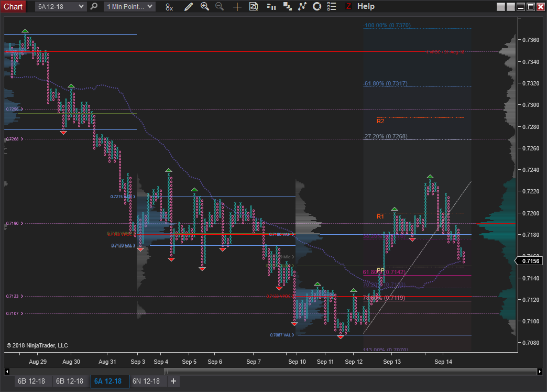Click the VPOC 31-Aug-18 label
Image resolution: width=547 pixels, height=392 pixels.
(x=446, y=52)
